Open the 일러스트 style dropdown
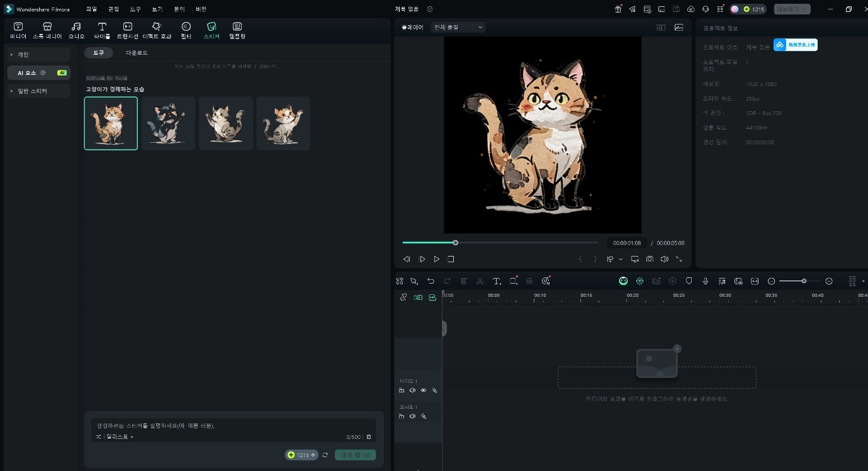 (x=120, y=436)
